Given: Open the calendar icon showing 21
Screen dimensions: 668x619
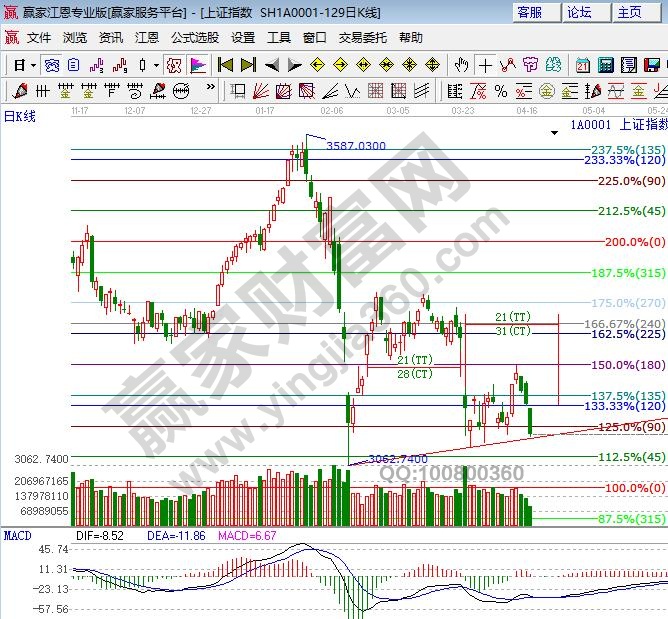Looking at the screenshot, I should 583,65.
